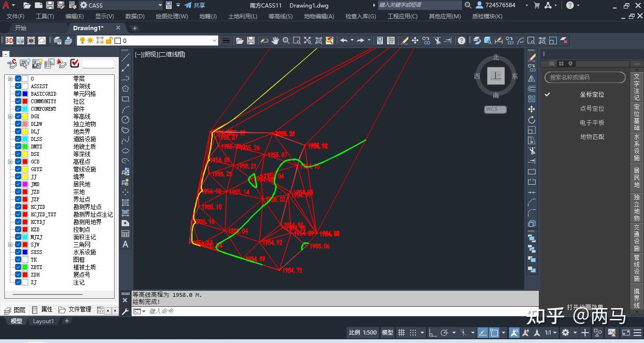Expand the GCD tree node
This screenshot has width=644, height=343.
pyautogui.click(x=10, y=162)
